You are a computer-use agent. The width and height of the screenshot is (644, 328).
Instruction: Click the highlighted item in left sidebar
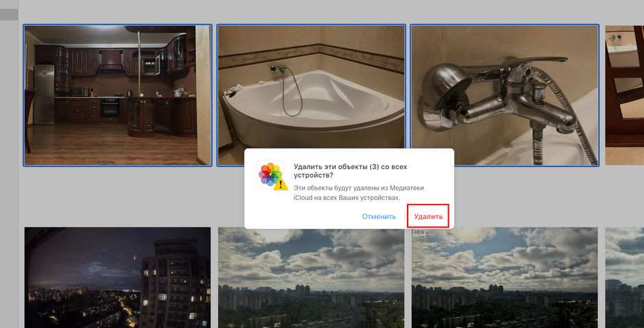tap(9, 14)
